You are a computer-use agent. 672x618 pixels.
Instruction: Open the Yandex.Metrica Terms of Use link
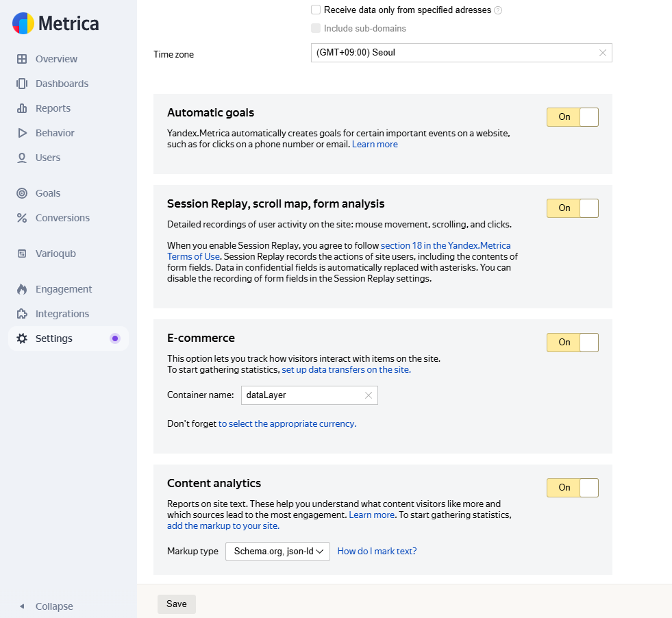[x=446, y=245]
